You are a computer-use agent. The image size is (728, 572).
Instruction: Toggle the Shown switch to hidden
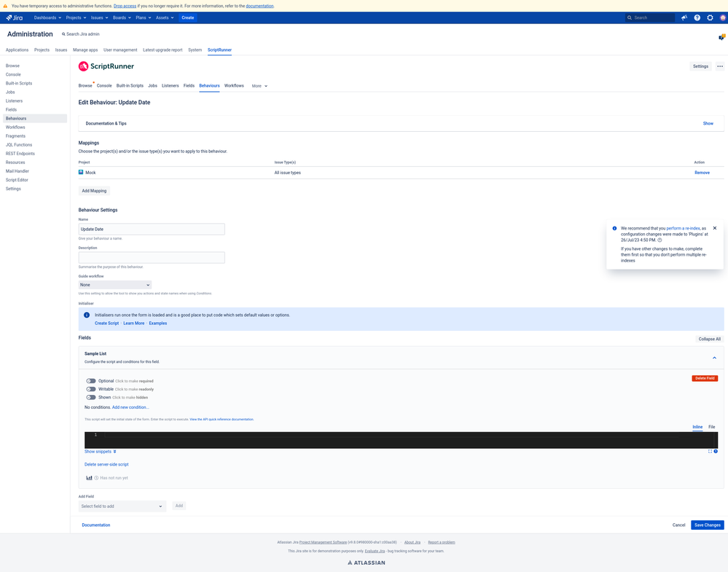[x=91, y=397]
